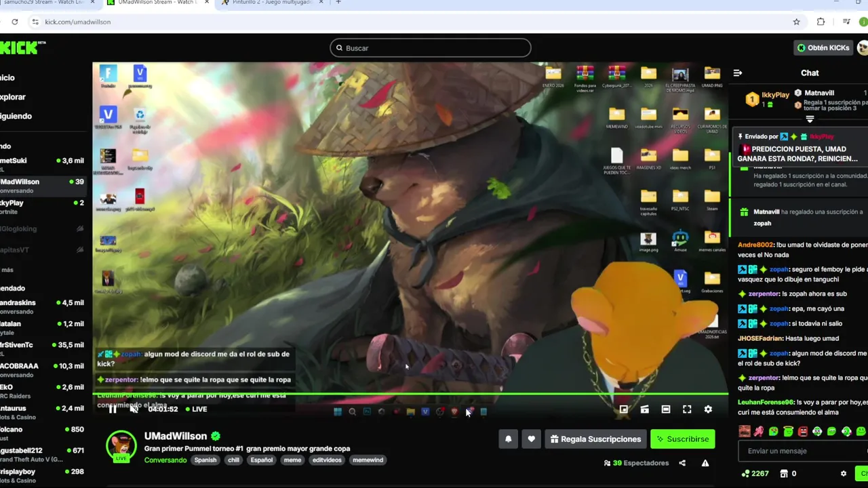Open a new browser tab

point(338,2)
